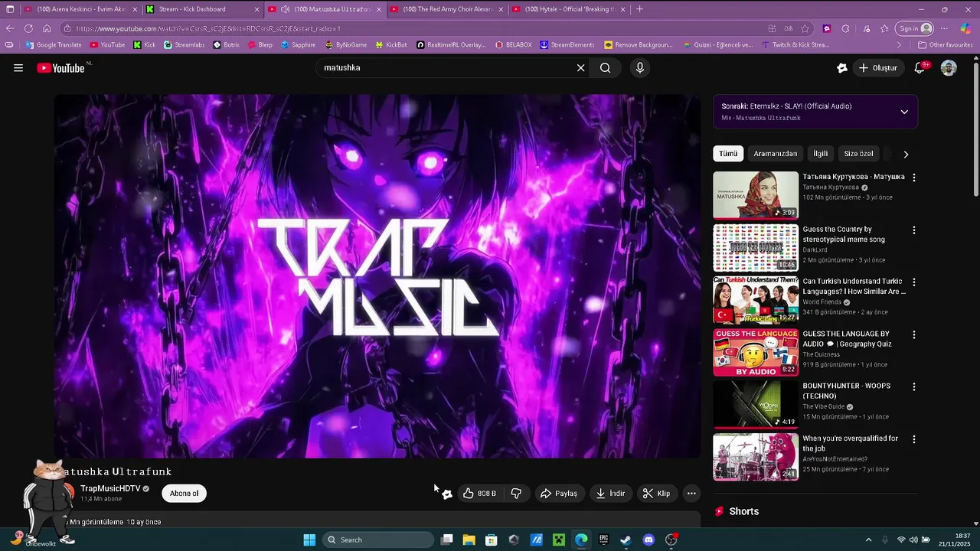Open File Explorer from the taskbar
The height and width of the screenshot is (551, 980).
pyautogui.click(x=469, y=540)
